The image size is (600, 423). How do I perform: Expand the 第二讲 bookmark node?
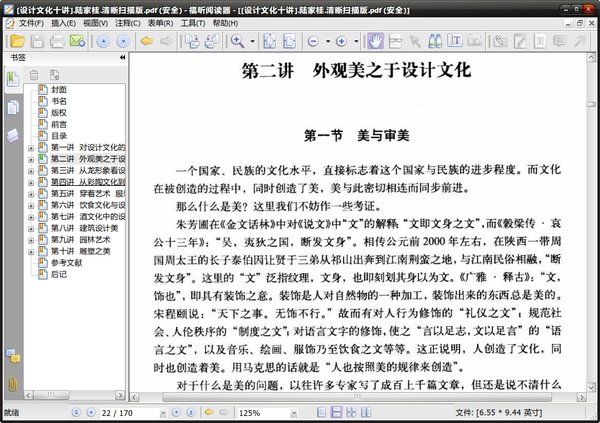[x=31, y=159]
